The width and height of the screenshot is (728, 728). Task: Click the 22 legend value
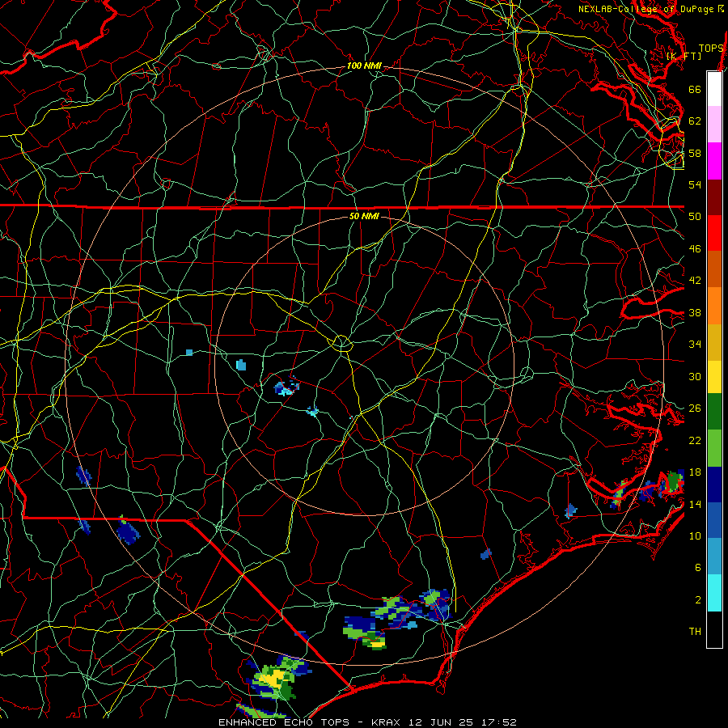pos(695,440)
